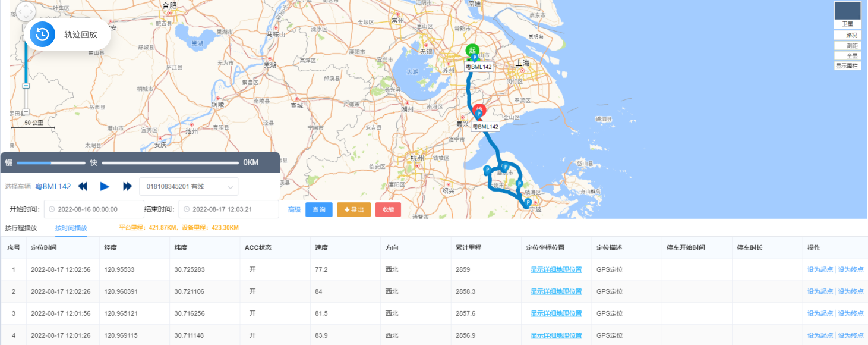Screen dimensions: 868x345
Task: Select the 按时间播放 tab
Action: click(71, 228)
